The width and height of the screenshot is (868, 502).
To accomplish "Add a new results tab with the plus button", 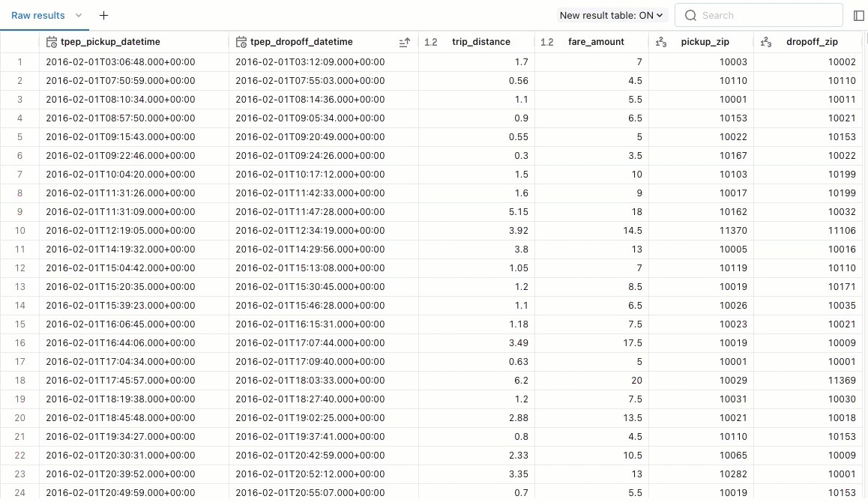I will (103, 15).
